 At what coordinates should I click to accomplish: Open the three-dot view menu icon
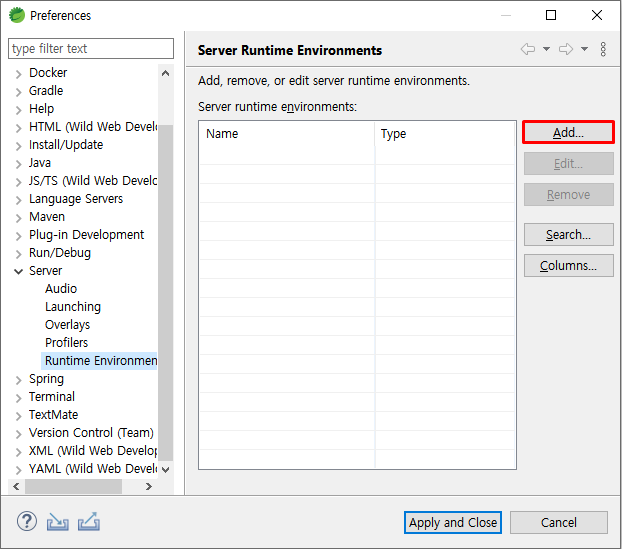(603, 49)
